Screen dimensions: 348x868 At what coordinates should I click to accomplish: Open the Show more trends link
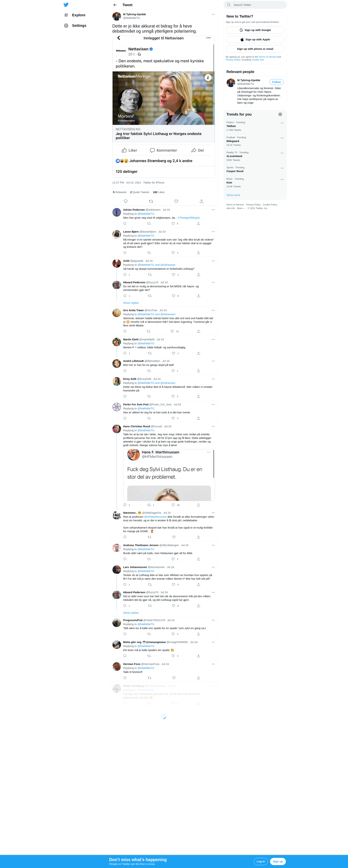(x=233, y=195)
